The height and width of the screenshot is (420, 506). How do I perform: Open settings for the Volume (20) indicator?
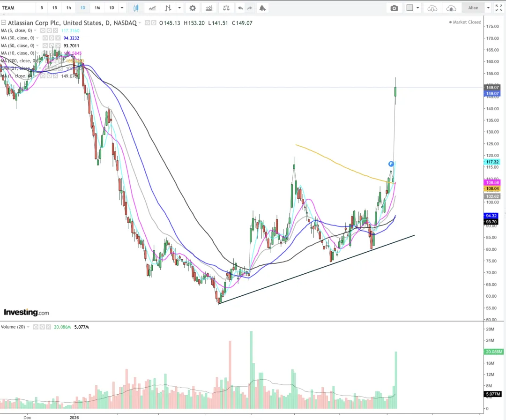[42, 327]
